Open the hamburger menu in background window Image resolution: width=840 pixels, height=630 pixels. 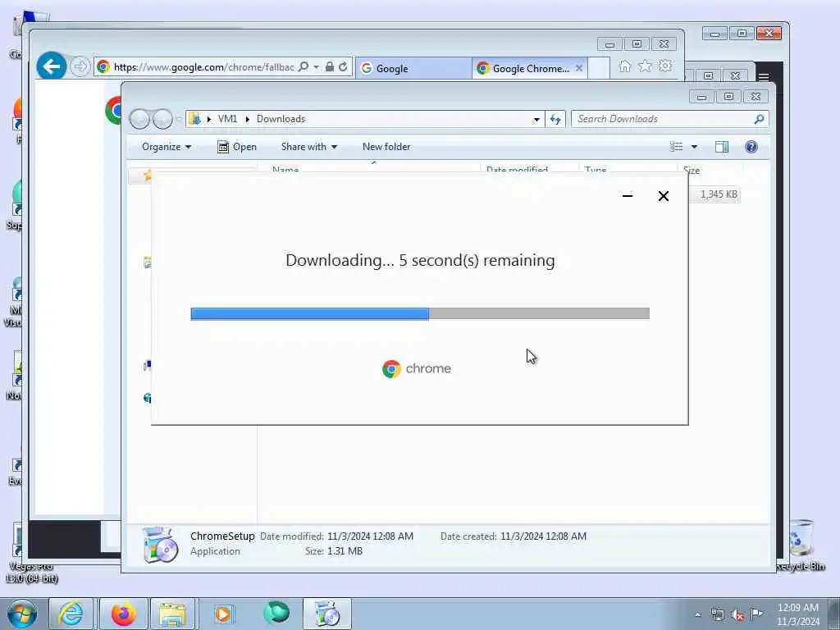click(764, 77)
